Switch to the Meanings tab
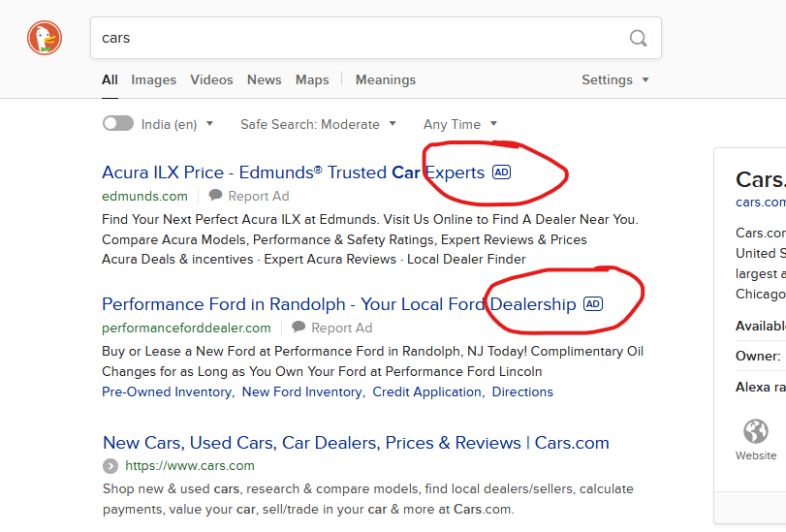 click(386, 79)
